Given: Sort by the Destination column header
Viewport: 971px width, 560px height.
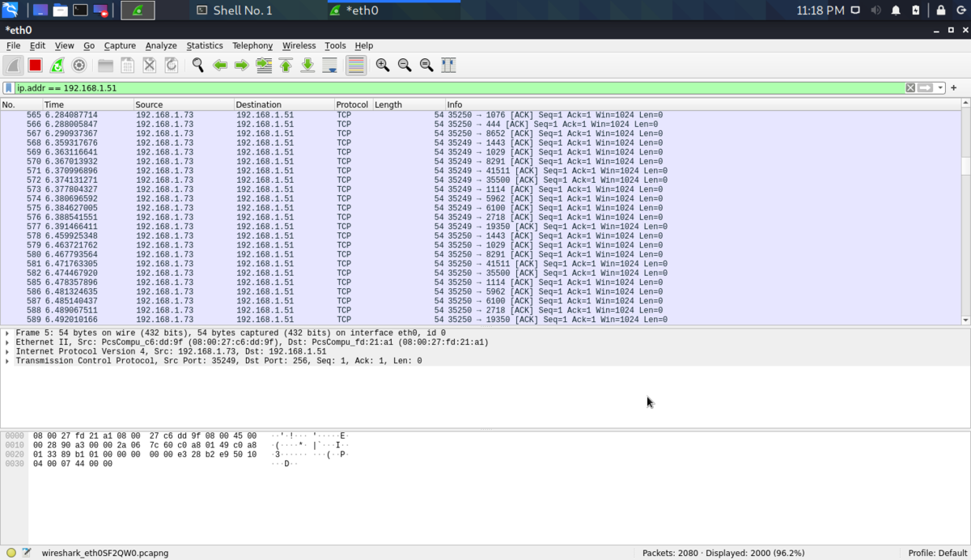Looking at the screenshot, I should click(284, 104).
